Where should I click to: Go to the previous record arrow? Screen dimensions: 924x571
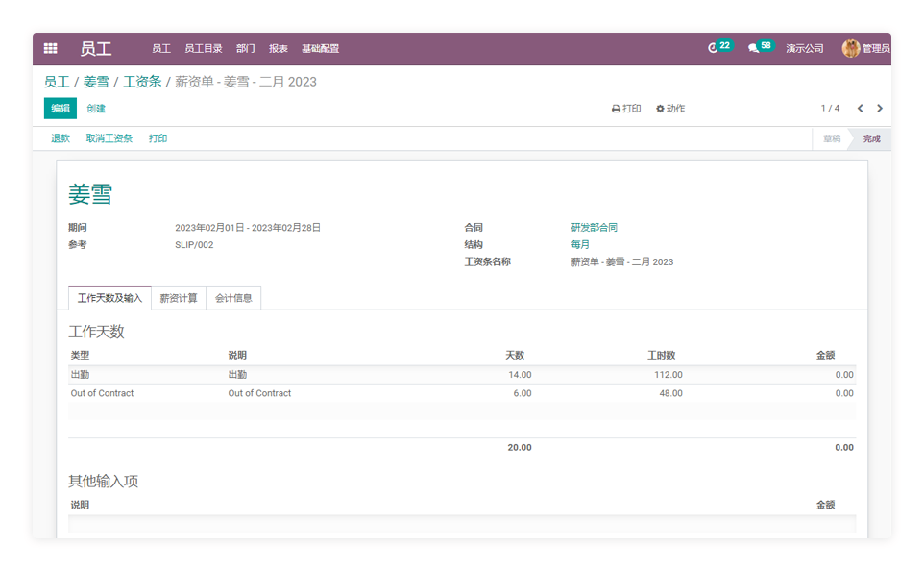pos(860,109)
